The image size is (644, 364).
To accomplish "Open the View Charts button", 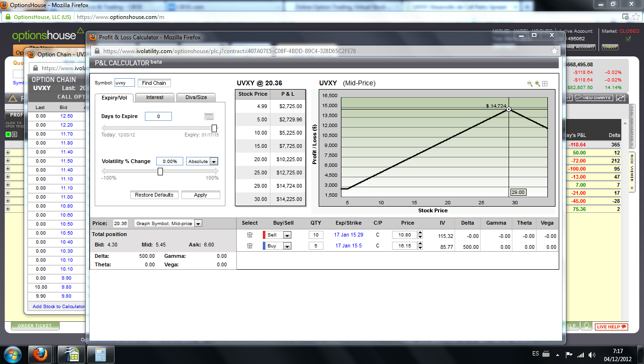I will (593, 98).
